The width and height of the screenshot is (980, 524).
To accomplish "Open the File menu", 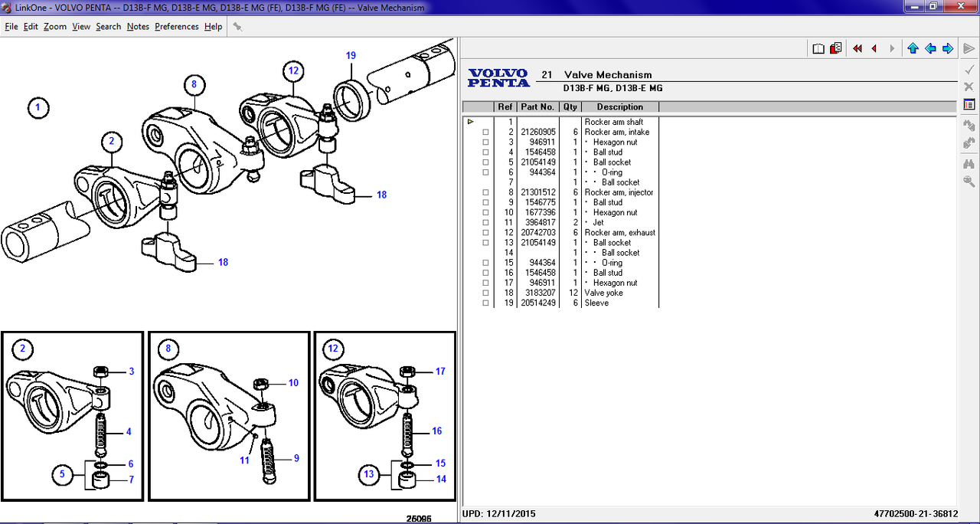I will pyautogui.click(x=11, y=26).
